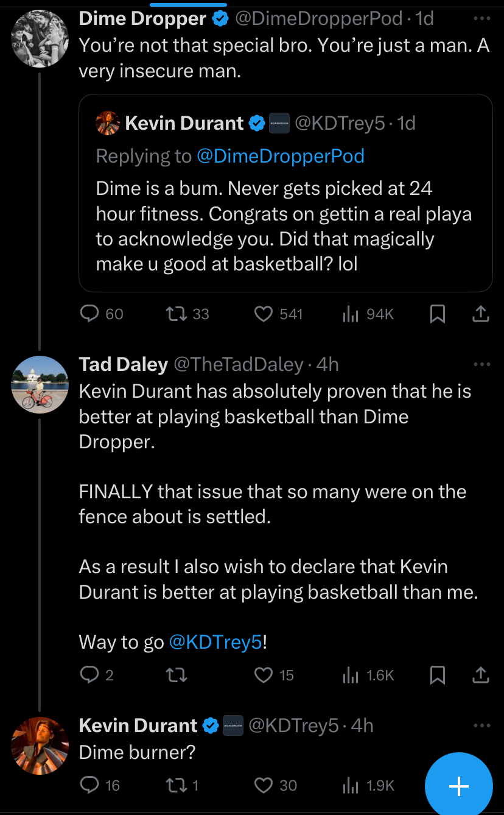Open more options for Kevin Durant's reply
Image resolution: width=504 pixels, height=815 pixels.
(x=481, y=725)
